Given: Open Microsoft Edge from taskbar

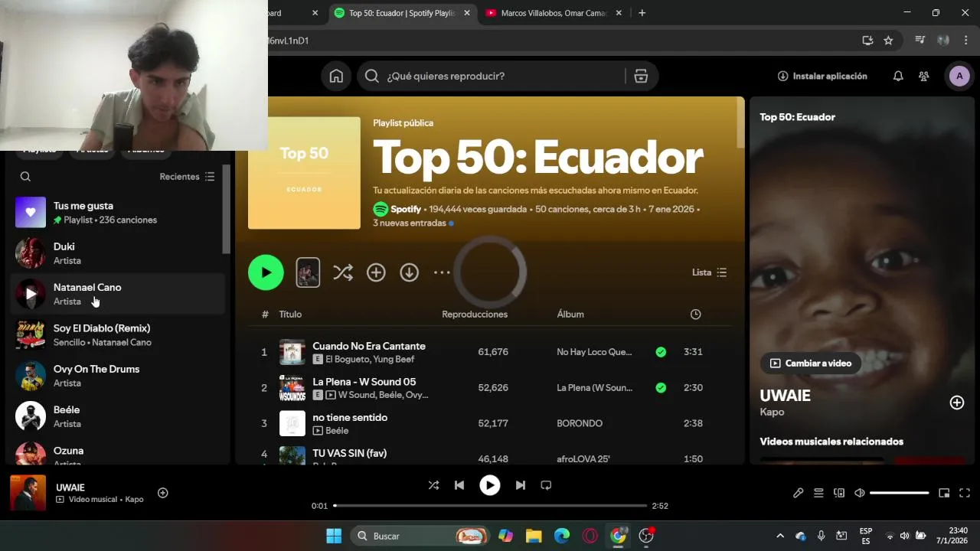Looking at the screenshot, I should tap(562, 536).
